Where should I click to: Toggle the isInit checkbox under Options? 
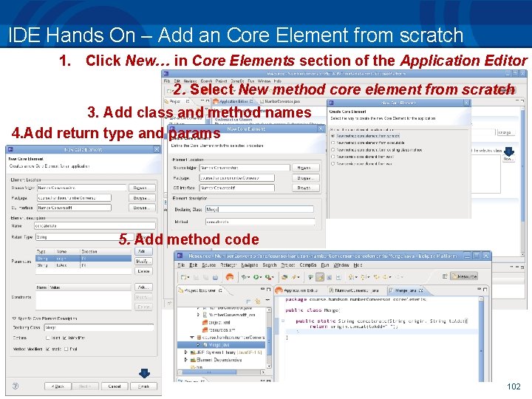(48, 338)
